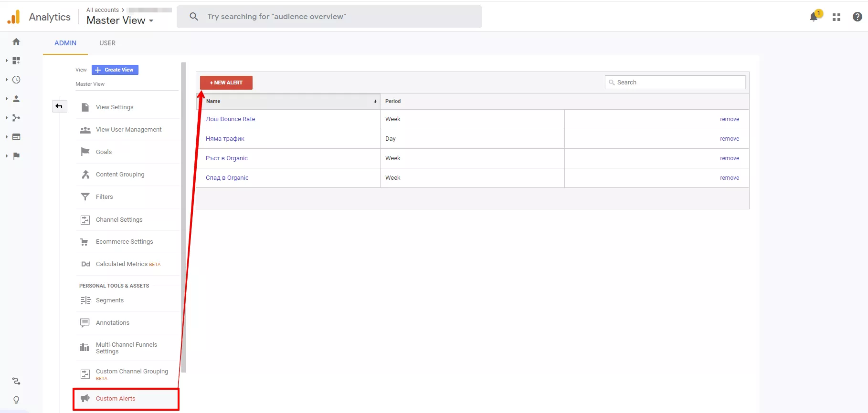Click the Create View button
868x413 pixels.
click(x=115, y=70)
